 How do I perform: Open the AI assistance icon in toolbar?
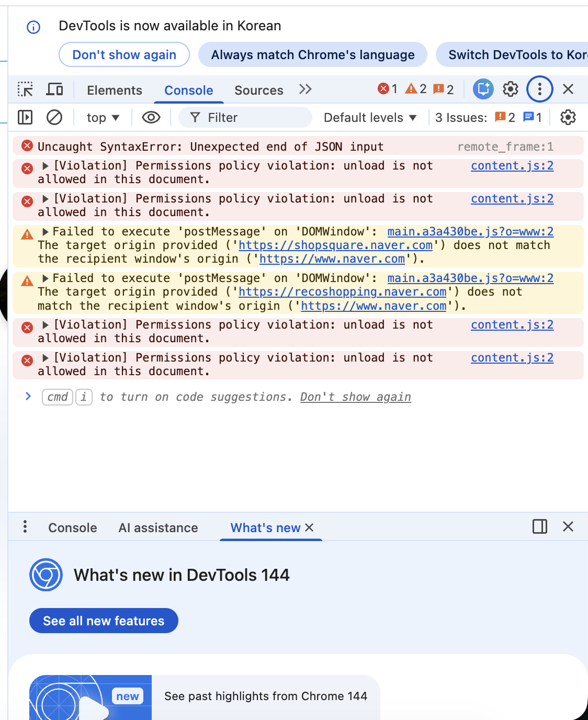pyautogui.click(x=483, y=89)
